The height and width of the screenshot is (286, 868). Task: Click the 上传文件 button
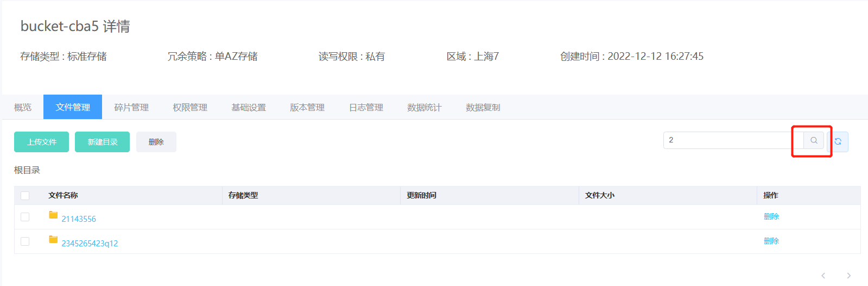[42, 142]
